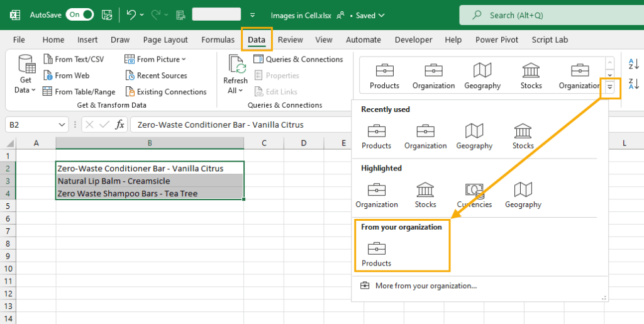Choose Products under From your organization

click(x=376, y=254)
